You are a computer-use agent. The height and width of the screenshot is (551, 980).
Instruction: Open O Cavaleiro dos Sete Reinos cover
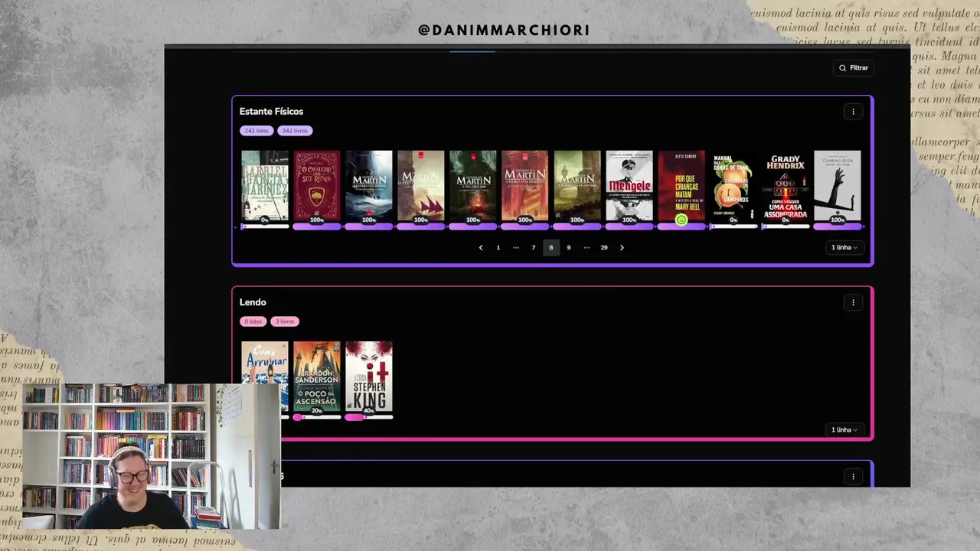(317, 186)
